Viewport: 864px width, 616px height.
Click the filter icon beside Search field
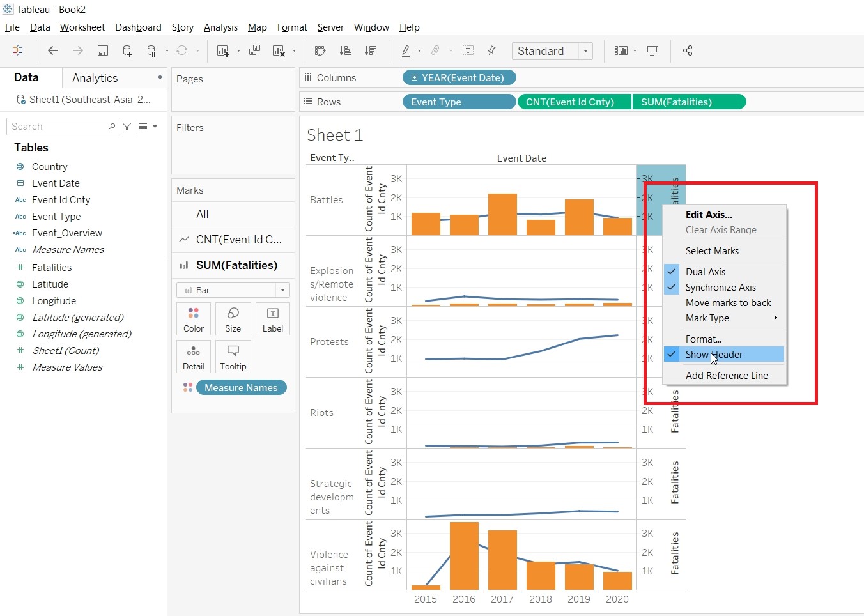click(127, 127)
